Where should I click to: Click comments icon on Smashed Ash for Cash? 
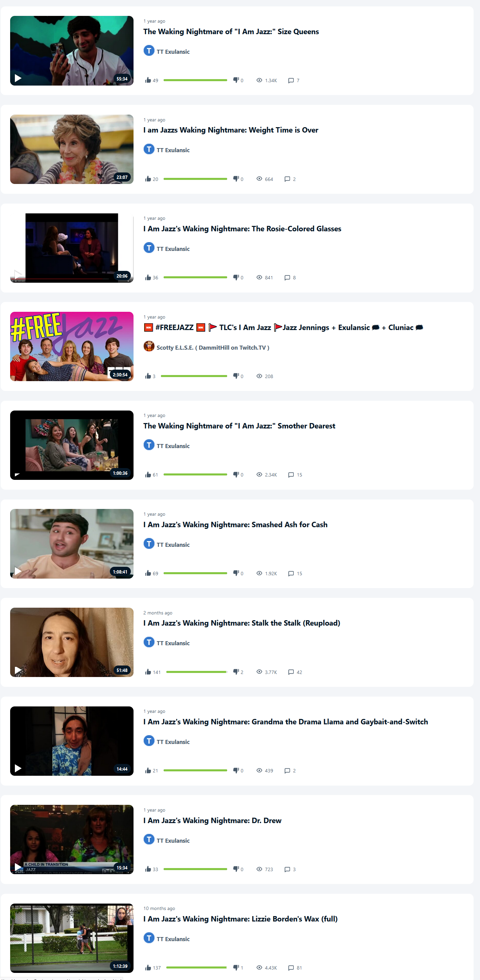(291, 573)
